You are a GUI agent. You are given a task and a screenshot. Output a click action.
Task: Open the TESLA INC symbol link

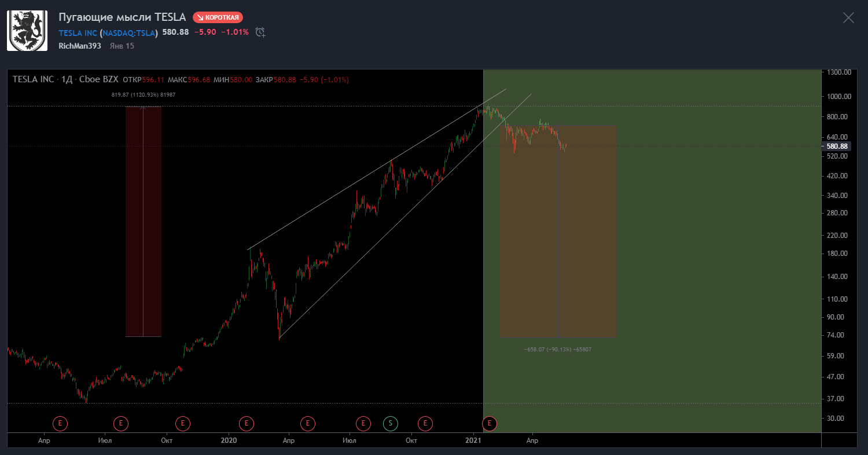(78, 32)
